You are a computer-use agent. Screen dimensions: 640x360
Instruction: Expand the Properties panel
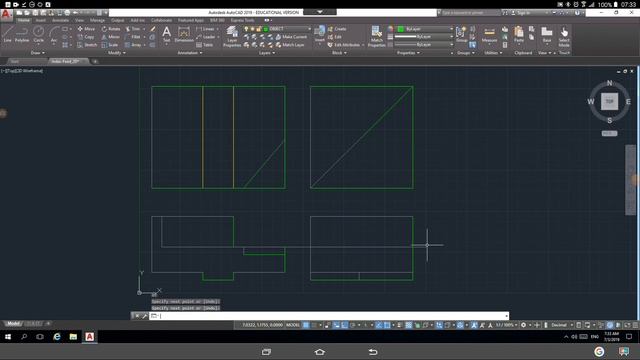(x=408, y=53)
